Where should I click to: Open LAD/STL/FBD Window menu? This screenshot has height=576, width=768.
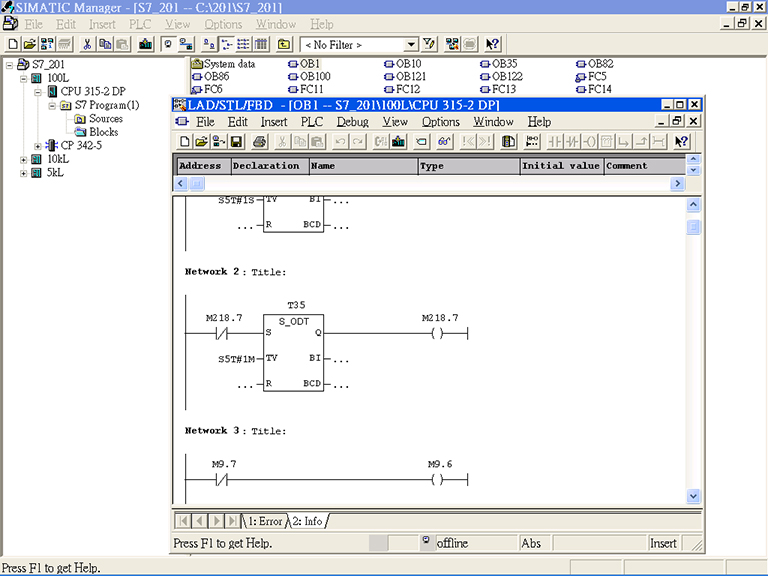point(493,121)
